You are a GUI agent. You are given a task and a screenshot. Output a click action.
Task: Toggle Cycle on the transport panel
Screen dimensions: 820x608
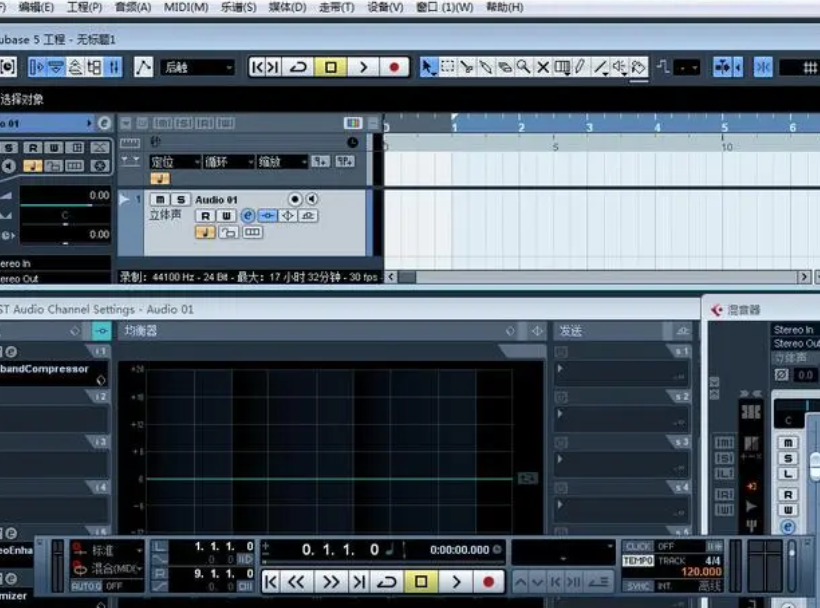click(387, 581)
